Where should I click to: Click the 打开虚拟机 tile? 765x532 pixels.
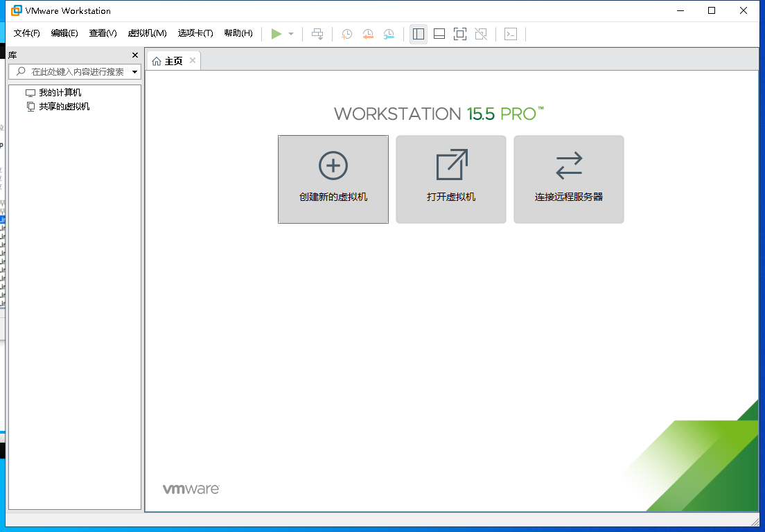tap(451, 179)
